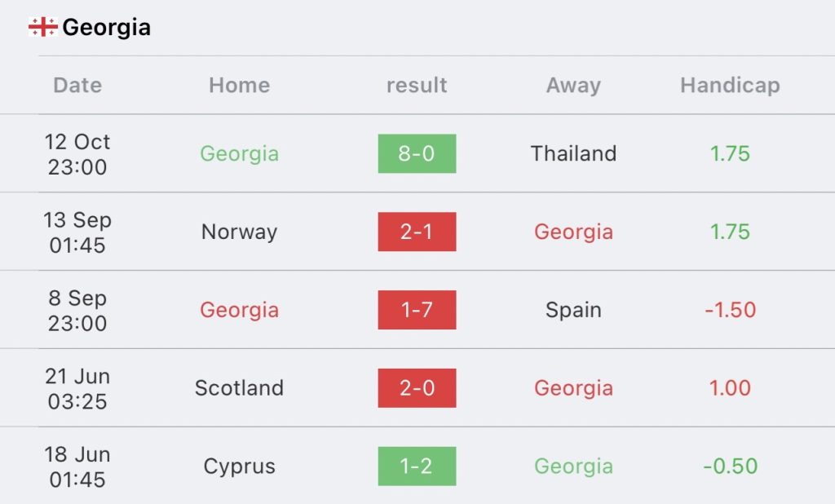Open the 8-0 result badge
The width and height of the screenshot is (835, 504).
tap(417, 153)
